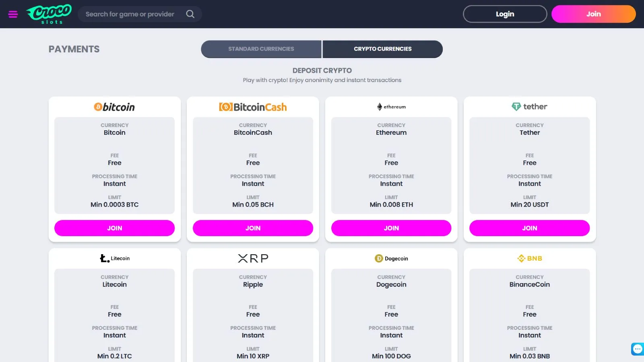
Task: Click the XRP logo
Action: [x=253, y=258]
